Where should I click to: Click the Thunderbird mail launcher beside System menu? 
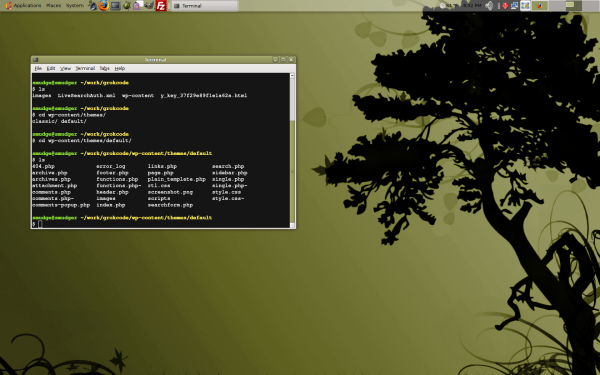click(93, 5)
